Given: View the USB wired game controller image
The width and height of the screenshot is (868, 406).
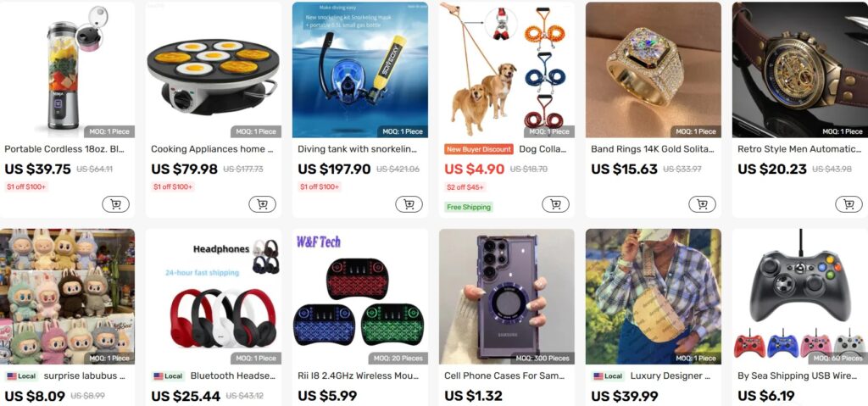Looking at the screenshot, I should [800, 297].
